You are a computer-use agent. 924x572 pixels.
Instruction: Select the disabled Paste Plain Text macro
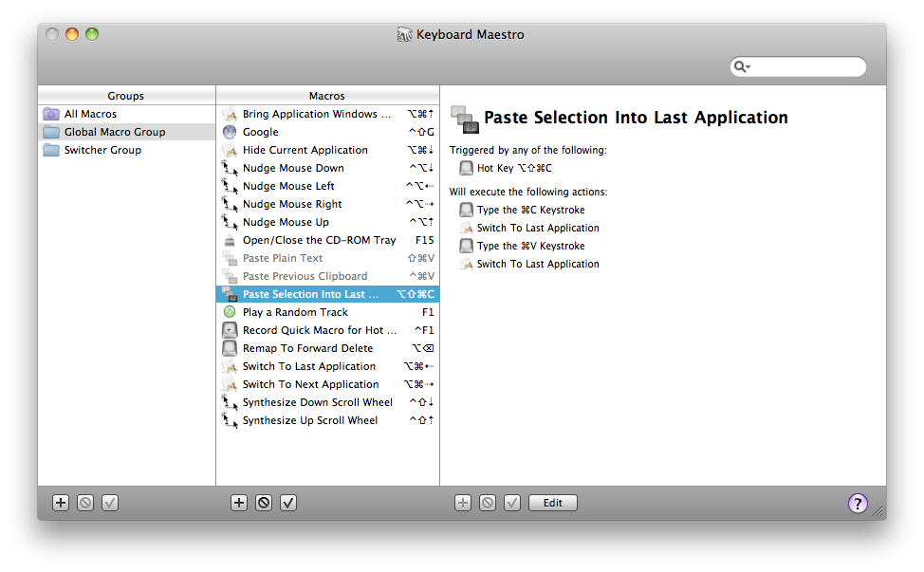point(327,258)
